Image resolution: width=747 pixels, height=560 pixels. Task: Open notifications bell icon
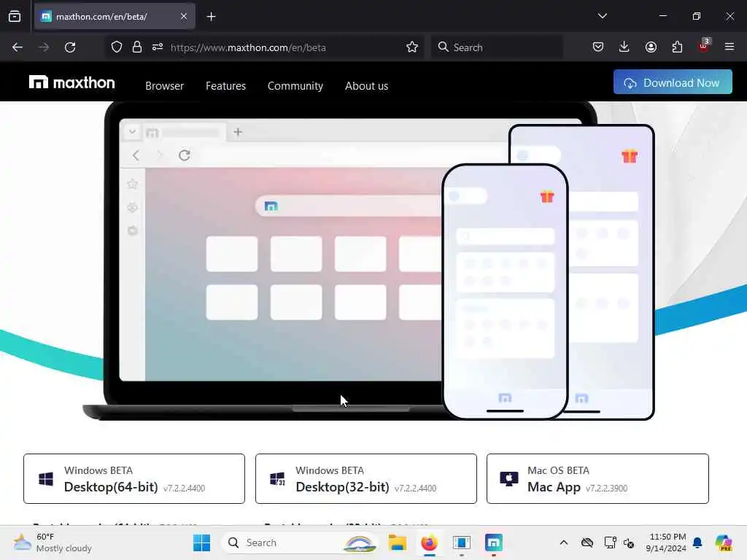click(x=697, y=542)
